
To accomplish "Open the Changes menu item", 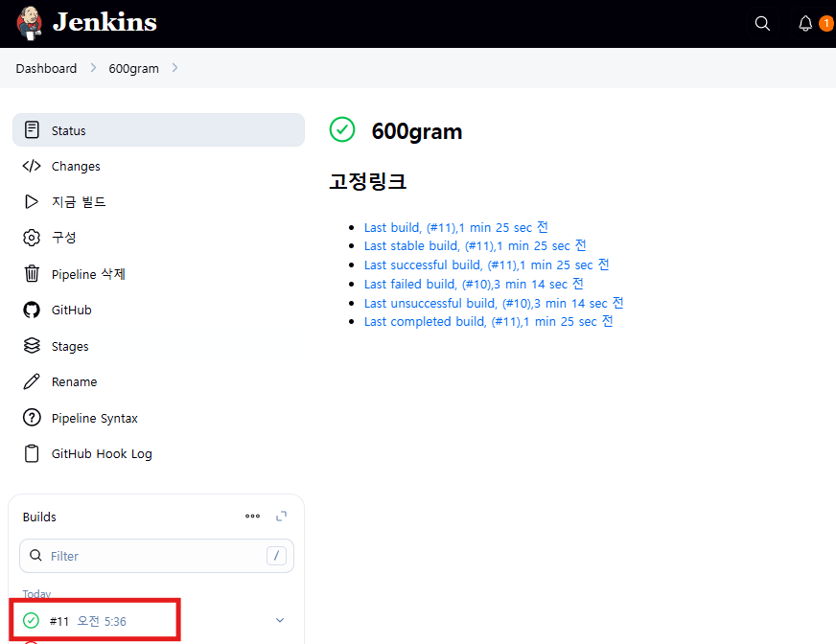I will click(158, 166).
